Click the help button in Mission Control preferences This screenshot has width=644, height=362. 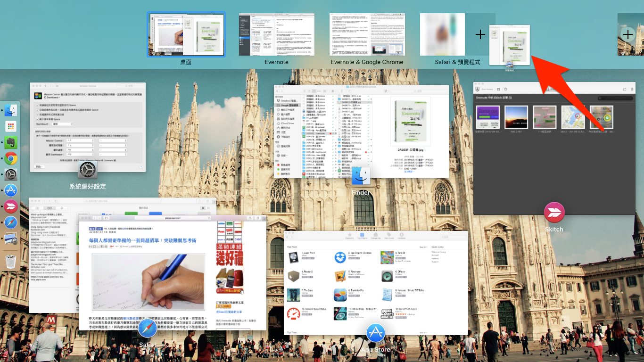coord(141,166)
